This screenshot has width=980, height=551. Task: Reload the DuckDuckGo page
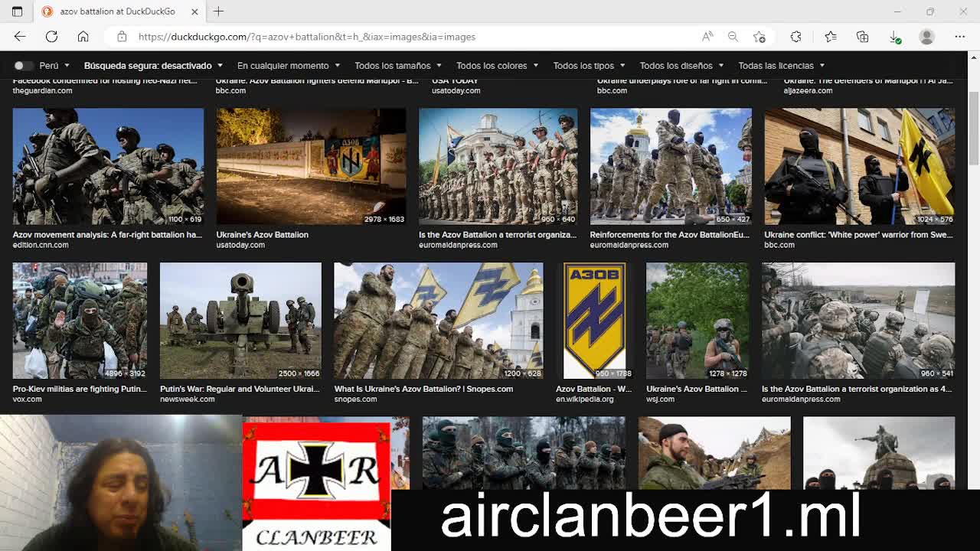click(x=51, y=37)
